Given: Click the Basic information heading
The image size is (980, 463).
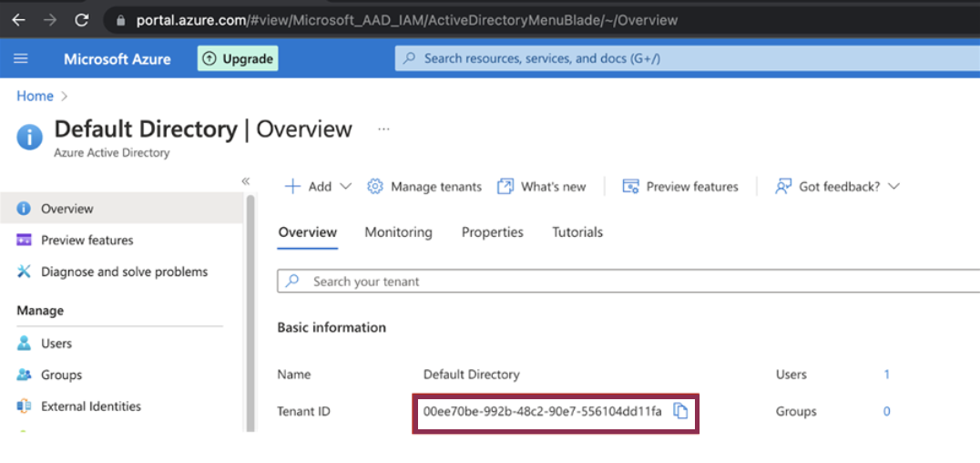Looking at the screenshot, I should [x=332, y=327].
